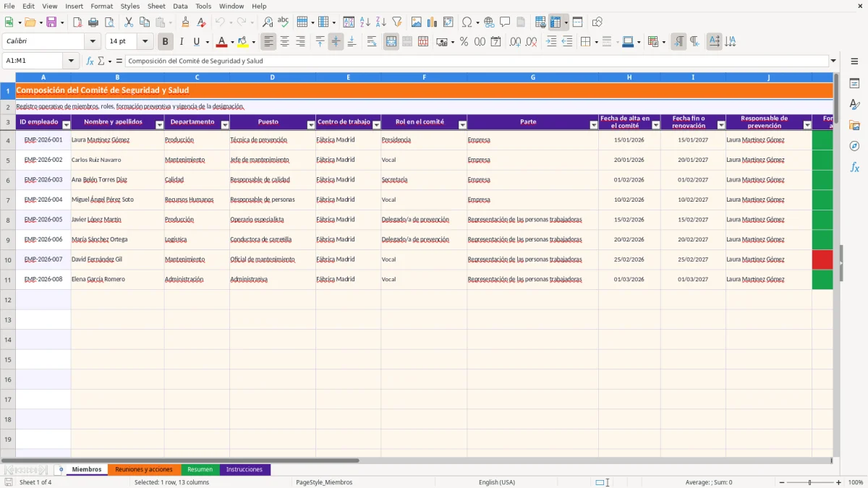Open the filter dropdown for Departamento column
Viewport: 868px width, 488px height.
224,125
